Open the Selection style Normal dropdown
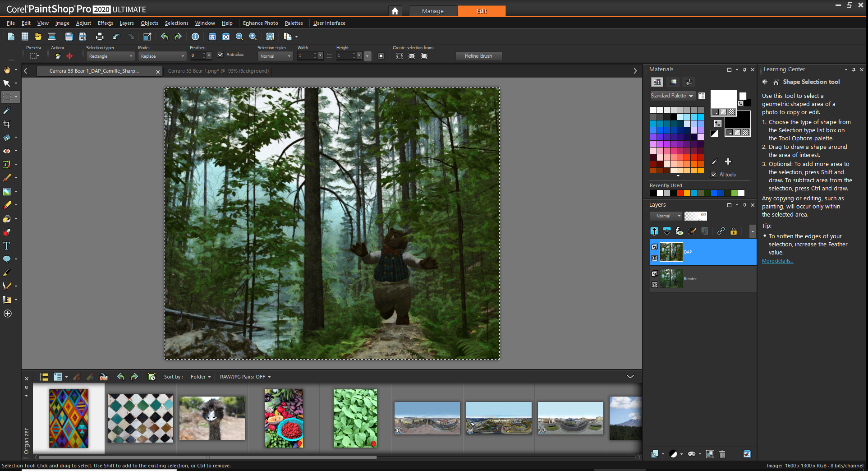Viewport: 868px width, 471px height. click(x=276, y=56)
